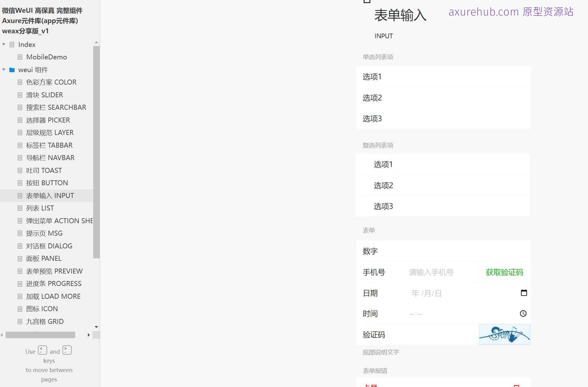The width and height of the screenshot is (588, 387).
Task: Select radio option 选项1 in 单选列表项
Action: click(372, 77)
